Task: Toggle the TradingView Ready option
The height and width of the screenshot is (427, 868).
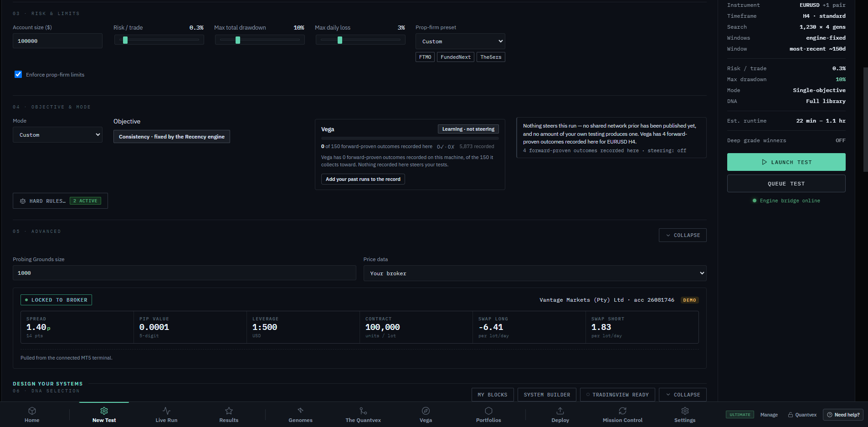Action: tap(617, 395)
